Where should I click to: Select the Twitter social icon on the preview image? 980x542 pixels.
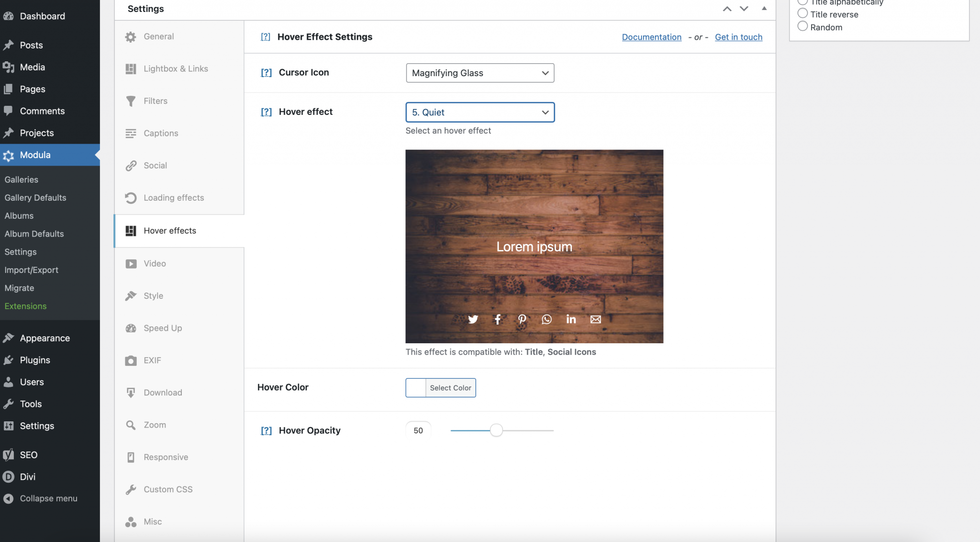[473, 319]
